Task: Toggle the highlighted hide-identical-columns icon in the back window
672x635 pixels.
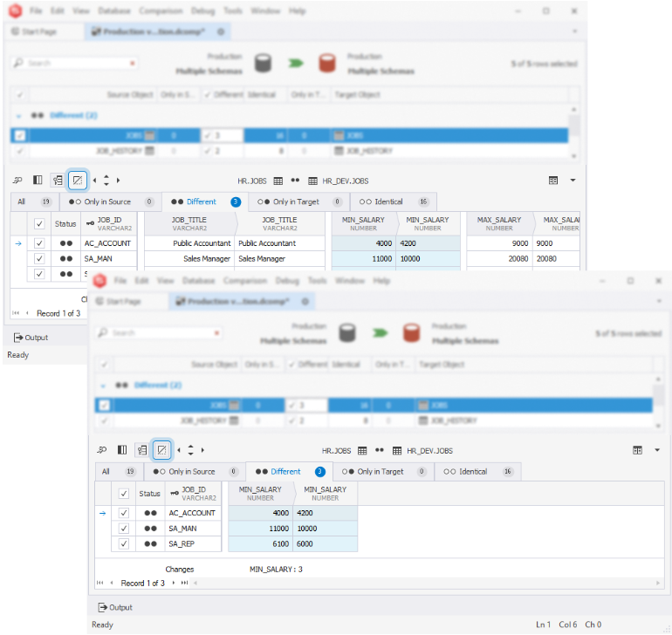Action: tap(78, 181)
